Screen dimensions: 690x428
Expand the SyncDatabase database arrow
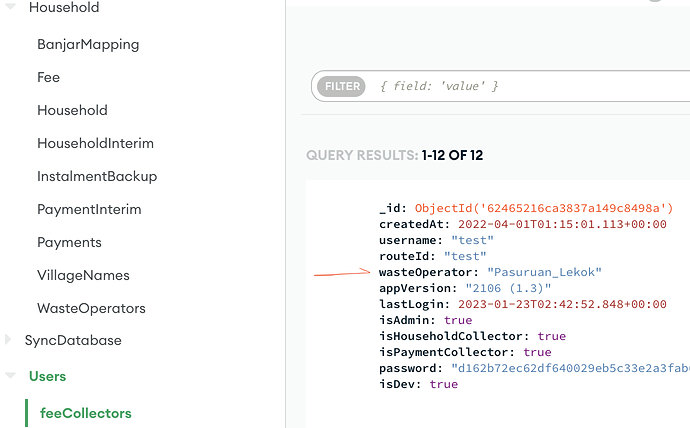(x=10, y=340)
